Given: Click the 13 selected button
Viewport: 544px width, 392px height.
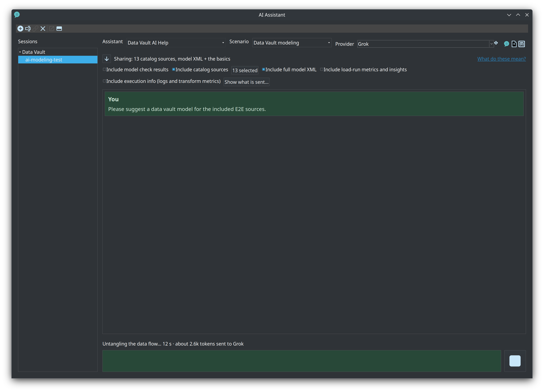Looking at the screenshot, I should pos(245,70).
